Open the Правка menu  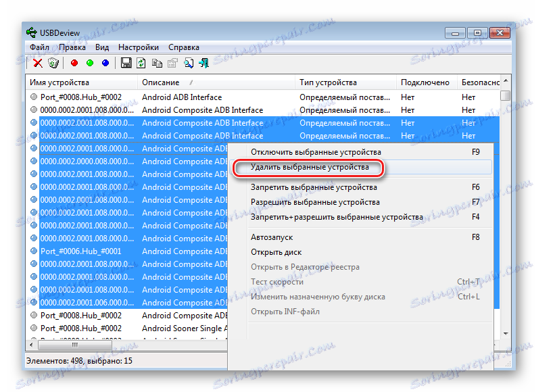point(72,47)
